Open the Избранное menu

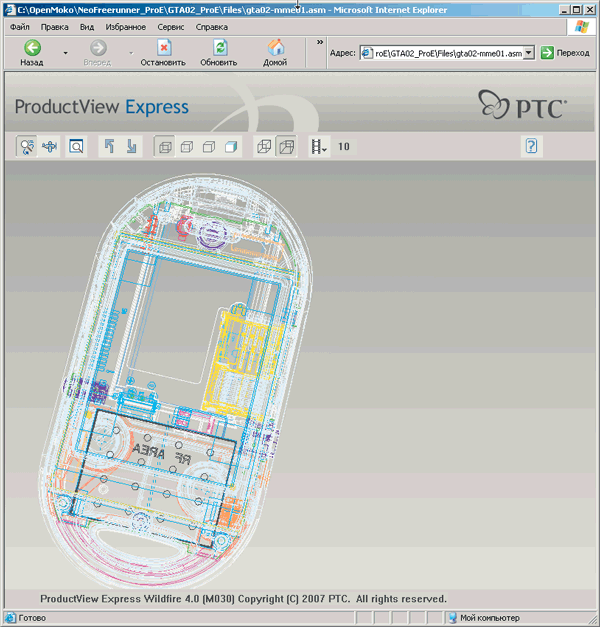click(126, 27)
